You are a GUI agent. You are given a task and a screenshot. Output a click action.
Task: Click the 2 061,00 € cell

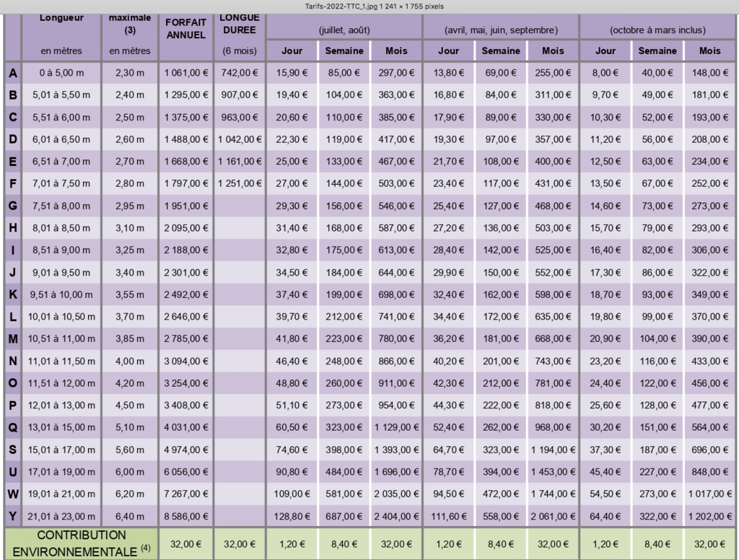(x=553, y=517)
